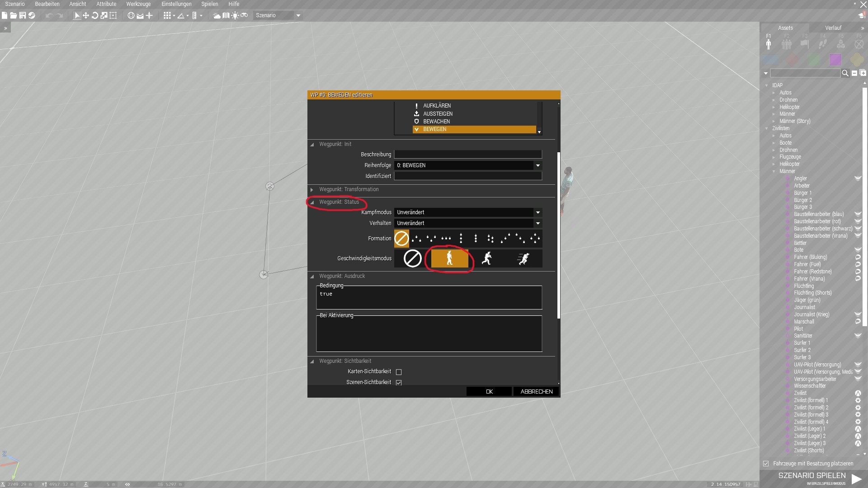Screen dimensions: 868x488
Task: Choose the vertical column formation icon
Action: [x=461, y=239]
